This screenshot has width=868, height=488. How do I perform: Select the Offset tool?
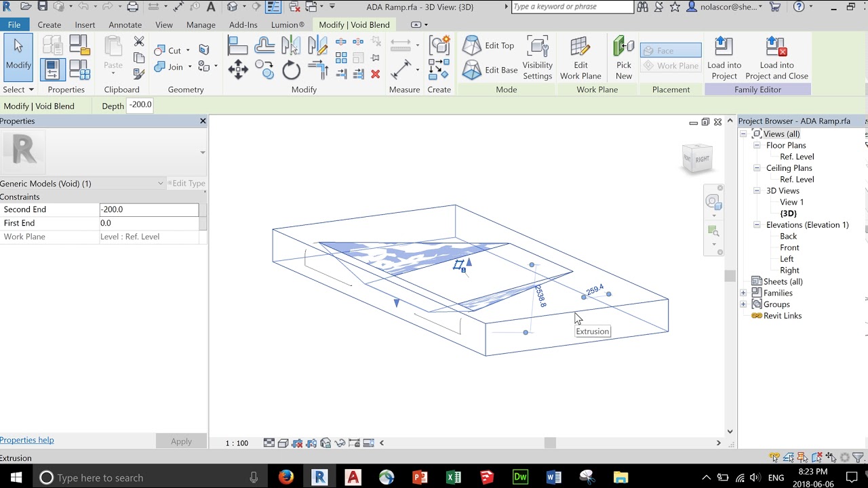tap(264, 46)
